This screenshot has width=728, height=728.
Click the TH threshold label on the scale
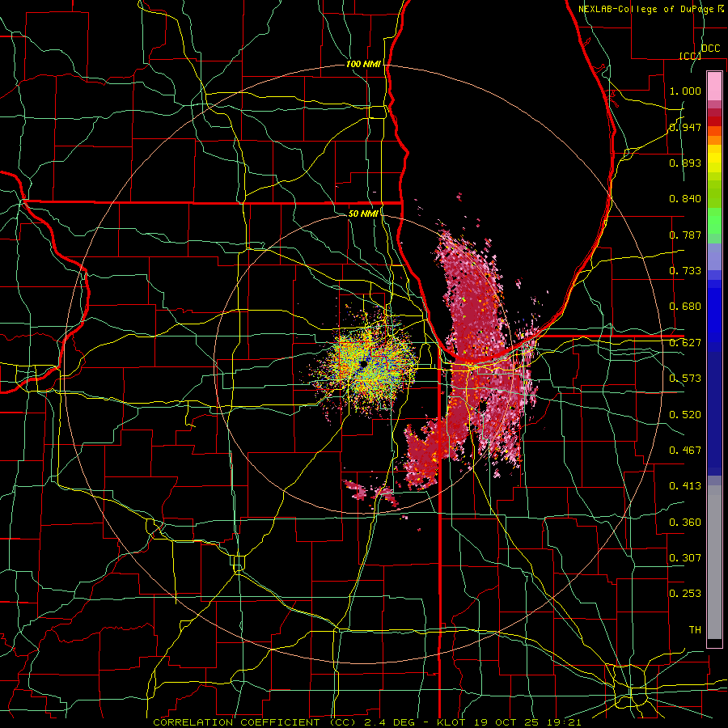[x=695, y=630]
